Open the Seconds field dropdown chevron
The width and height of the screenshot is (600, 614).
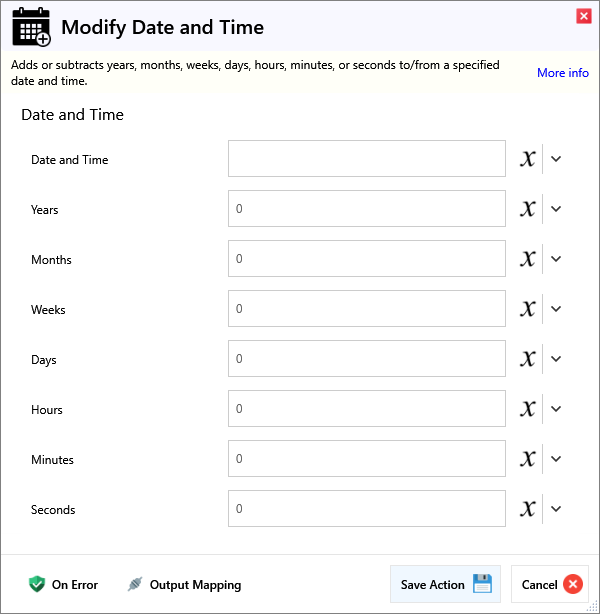pos(557,509)
